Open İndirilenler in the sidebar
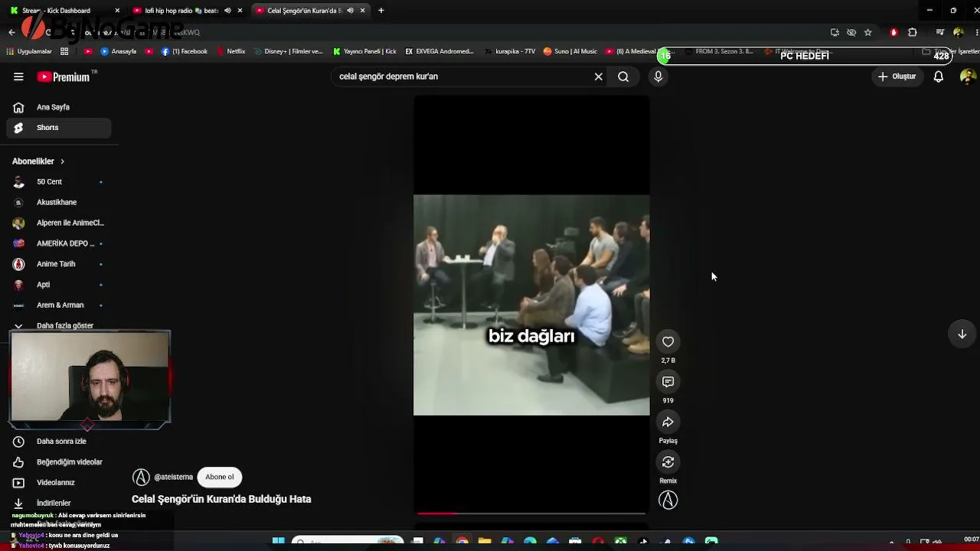This screenshot has height=551, width=980. point(59,504)
